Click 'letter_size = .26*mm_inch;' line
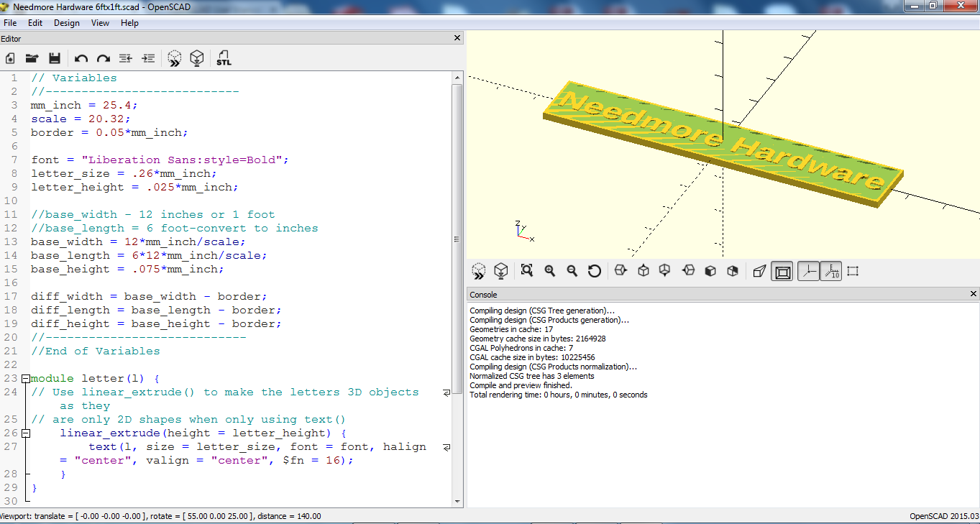This screenshot has width=980, height=524. point(124,173)
